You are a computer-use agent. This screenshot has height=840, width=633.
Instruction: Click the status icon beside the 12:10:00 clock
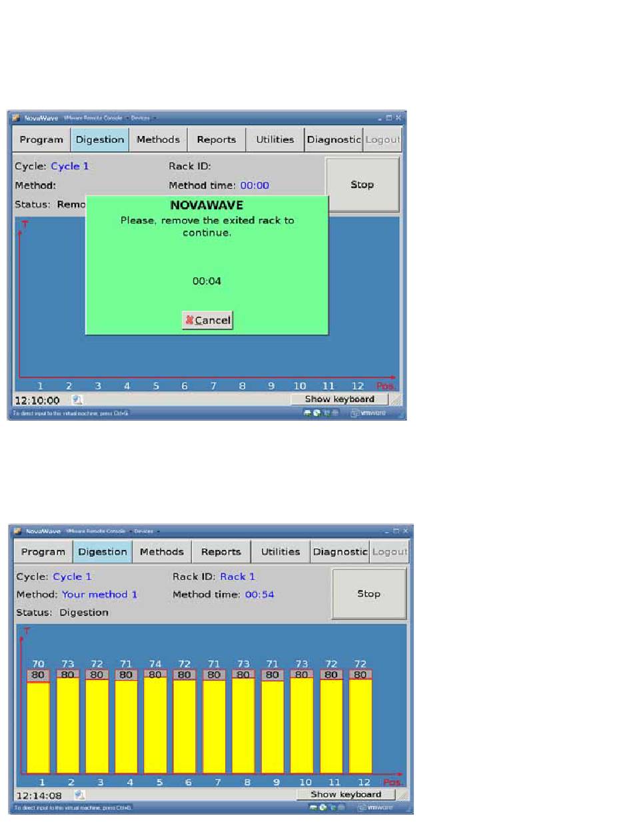(77, 400)
